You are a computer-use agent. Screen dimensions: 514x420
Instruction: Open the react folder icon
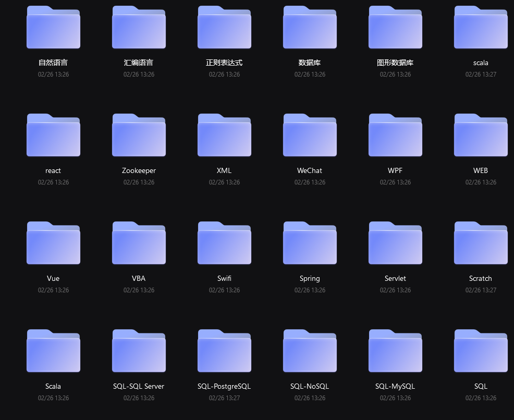pyautogui.click(x=53, y=135)
